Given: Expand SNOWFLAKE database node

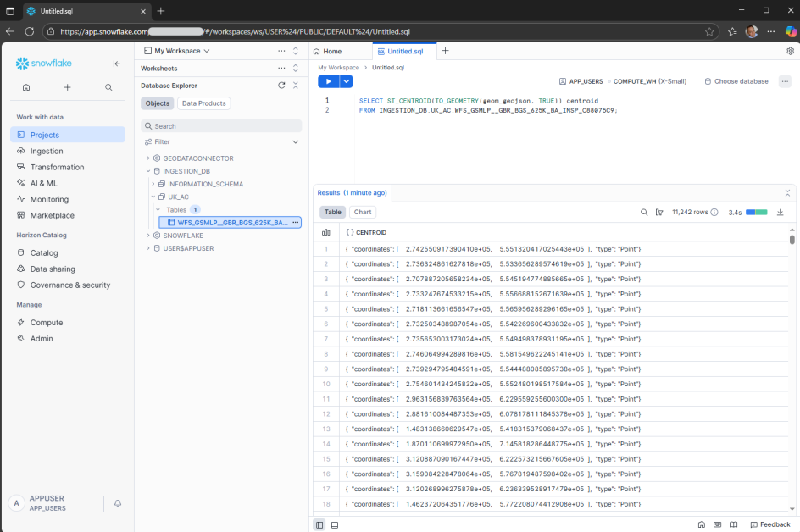Looking at the screenshot, I should coord(148,236).
